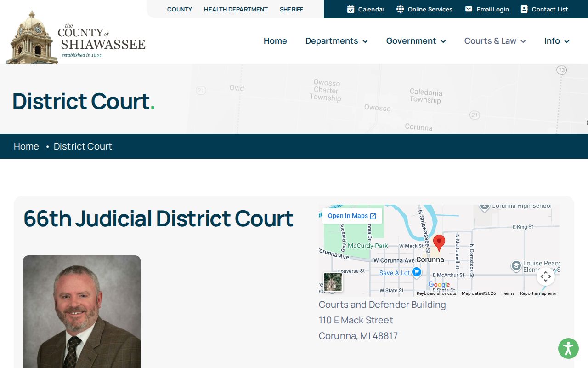Click the Home breadcrumb link
This screenshot has height=368, width=588.
point(26,146)
